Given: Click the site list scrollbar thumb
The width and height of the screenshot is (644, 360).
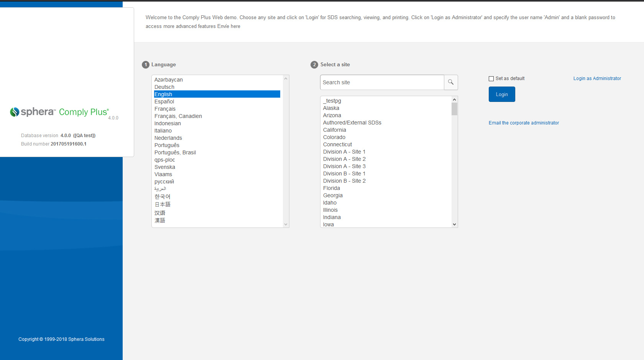Looking at the screenshot, I should [454, 109].
